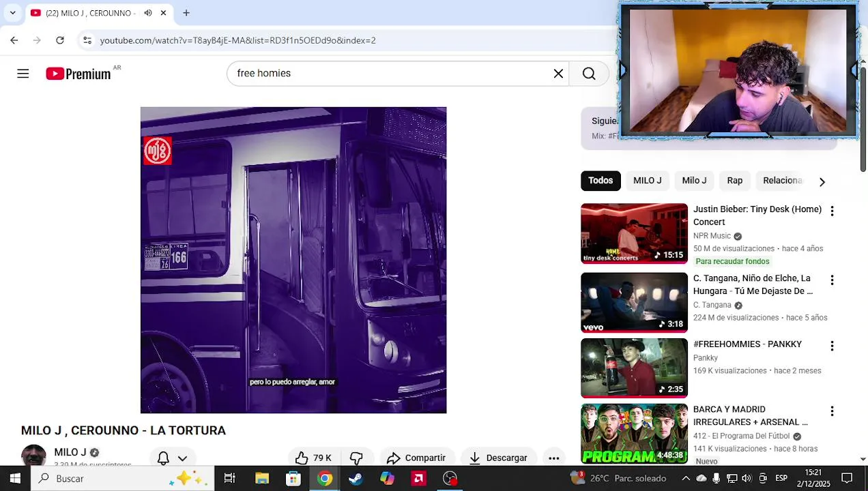Open microphone tray icon
Screen dimensions: 868x491
tap(716, 479)
